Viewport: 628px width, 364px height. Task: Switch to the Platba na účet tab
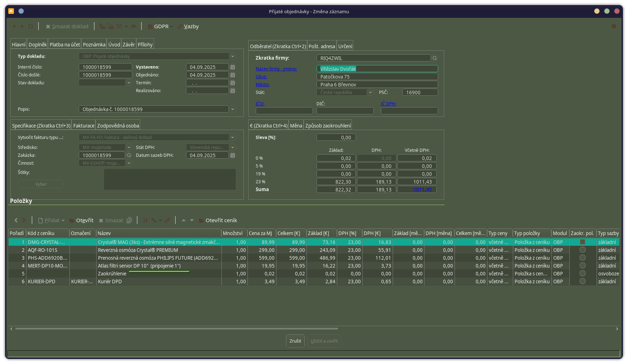click(x=65, y=45)
